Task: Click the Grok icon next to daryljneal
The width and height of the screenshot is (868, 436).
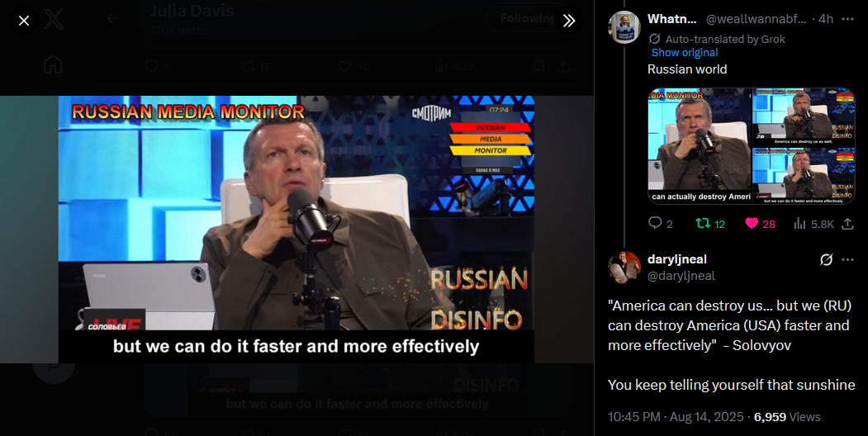Action: click(826, 259)
